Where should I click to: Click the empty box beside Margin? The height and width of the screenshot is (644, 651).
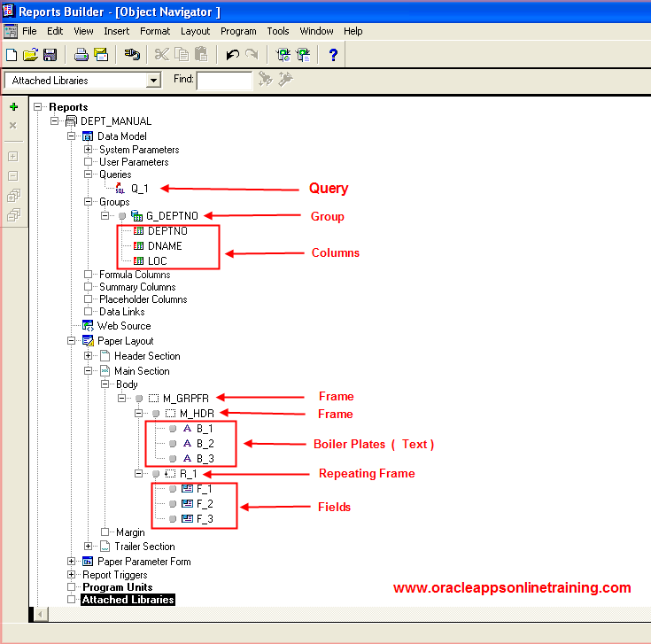click(x=105, y=531)
